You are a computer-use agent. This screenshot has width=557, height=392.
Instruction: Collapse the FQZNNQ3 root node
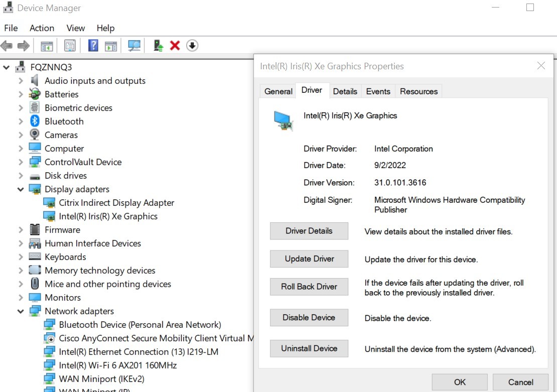[7, 67]
